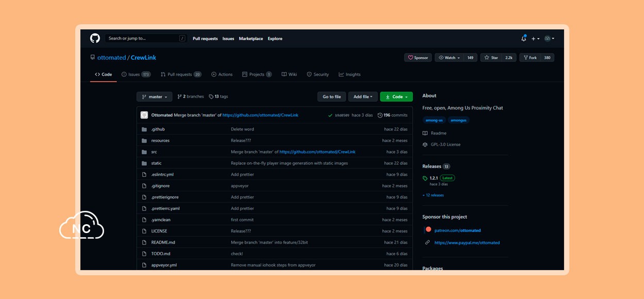
Task: Click the amongus topic tag
Action: pyautogui.click(x=459, y=120)
